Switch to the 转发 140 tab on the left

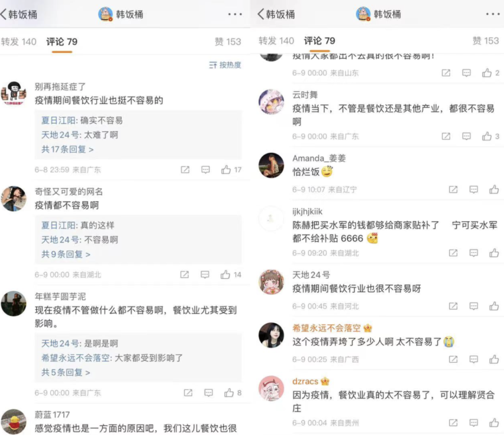[19, 42]
